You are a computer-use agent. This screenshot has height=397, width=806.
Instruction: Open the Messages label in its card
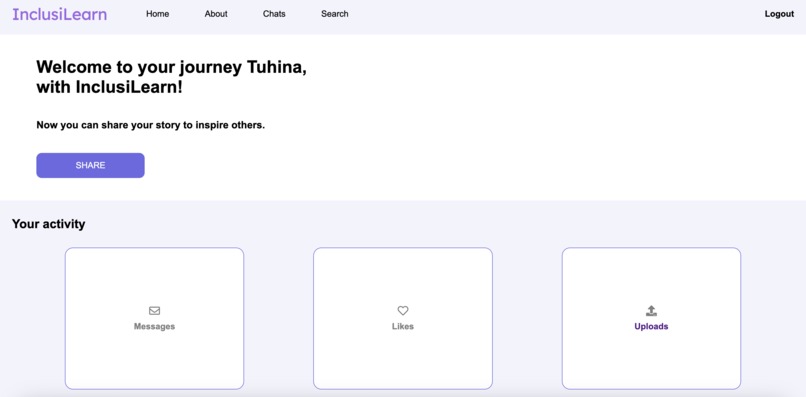[154, 327]
